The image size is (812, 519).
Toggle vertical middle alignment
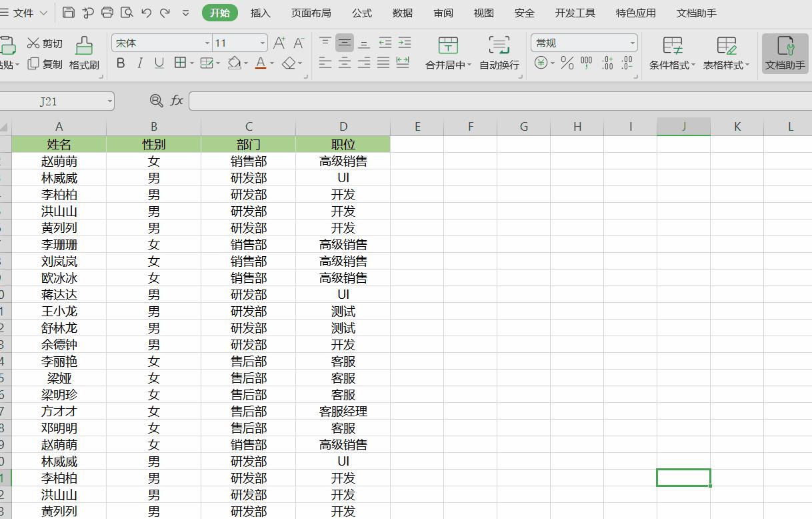(x=345, y=43)
